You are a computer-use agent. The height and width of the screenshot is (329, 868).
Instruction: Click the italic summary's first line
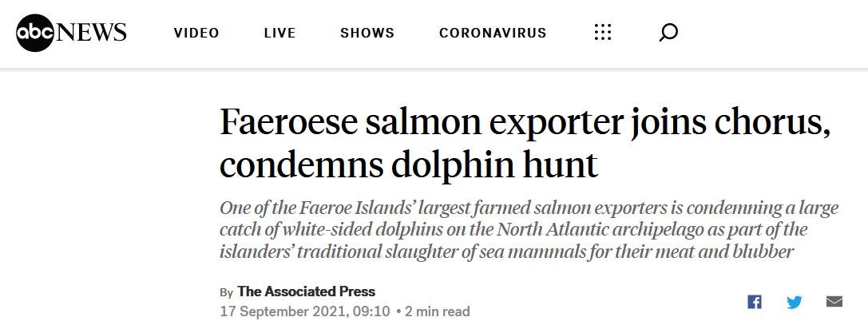[529, 208]
